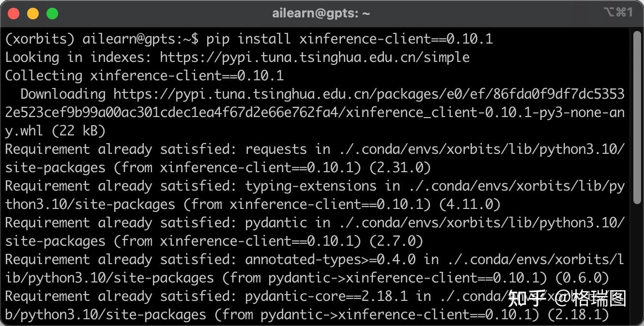This screenshot has width=644, height=326.
Task: Click the annotated-types>=0.4.0 requirement text
Action: pos(330,260)
